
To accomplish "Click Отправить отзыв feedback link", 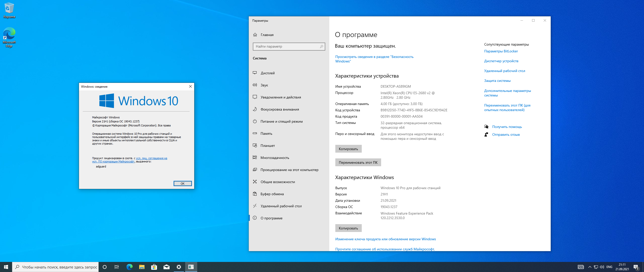I will click(x=506, y=134).
